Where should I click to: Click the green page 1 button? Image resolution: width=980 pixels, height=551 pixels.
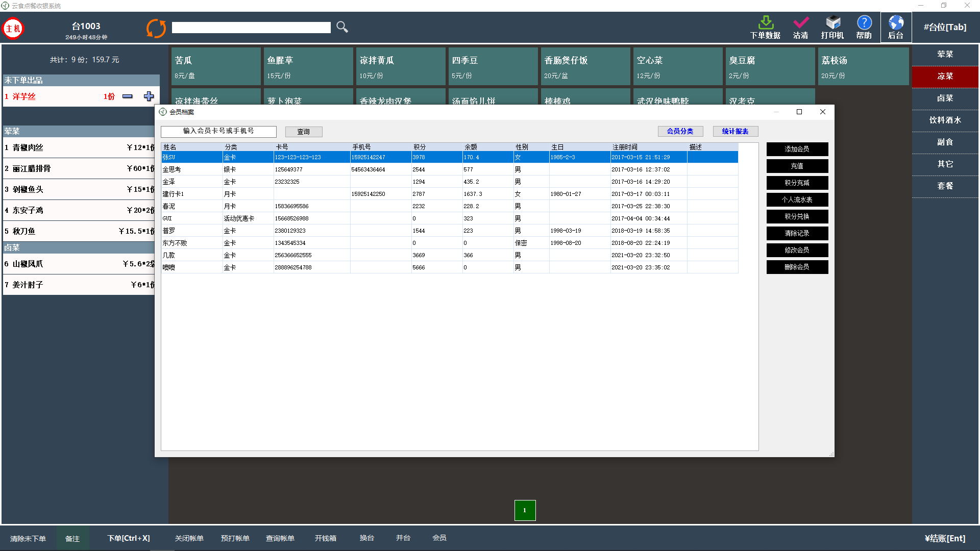click(x=525, y=510)
